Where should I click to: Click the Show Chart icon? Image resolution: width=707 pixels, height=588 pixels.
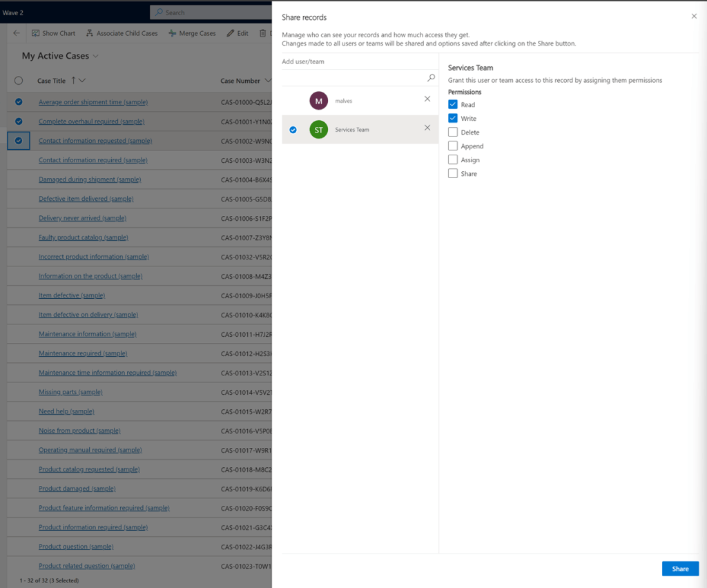click(x=36, y=33)
